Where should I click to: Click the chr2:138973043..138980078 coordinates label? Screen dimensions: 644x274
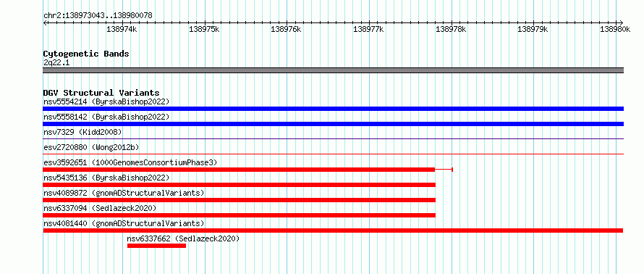[98, 16]
